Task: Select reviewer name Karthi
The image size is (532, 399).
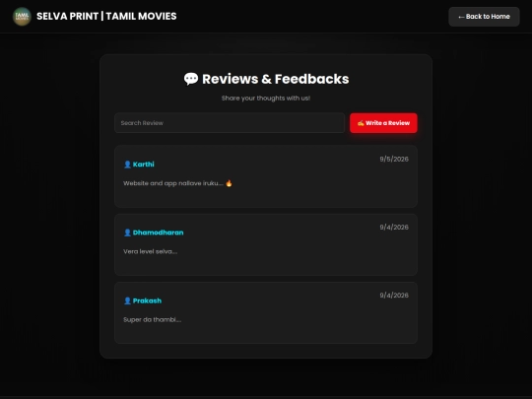Action: pos(144,165)
